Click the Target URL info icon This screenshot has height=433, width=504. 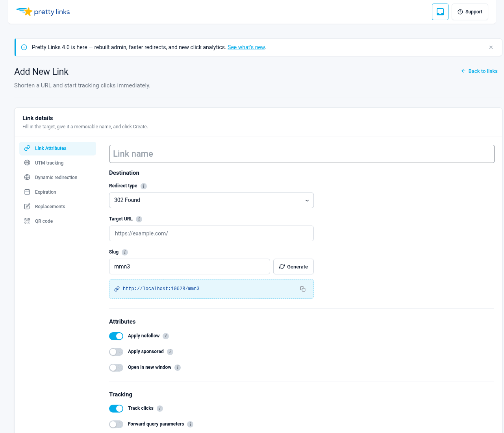click(139, 219)
